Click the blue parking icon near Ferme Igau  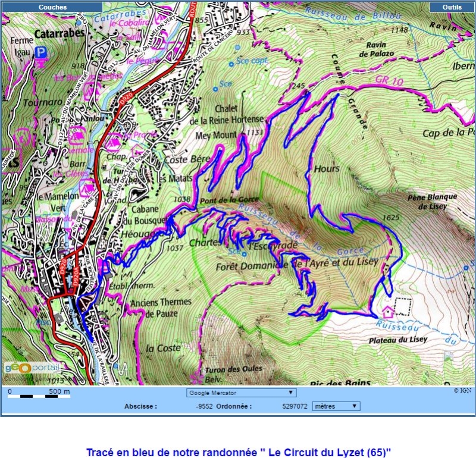pyautogui.click(x=40, y=52)
